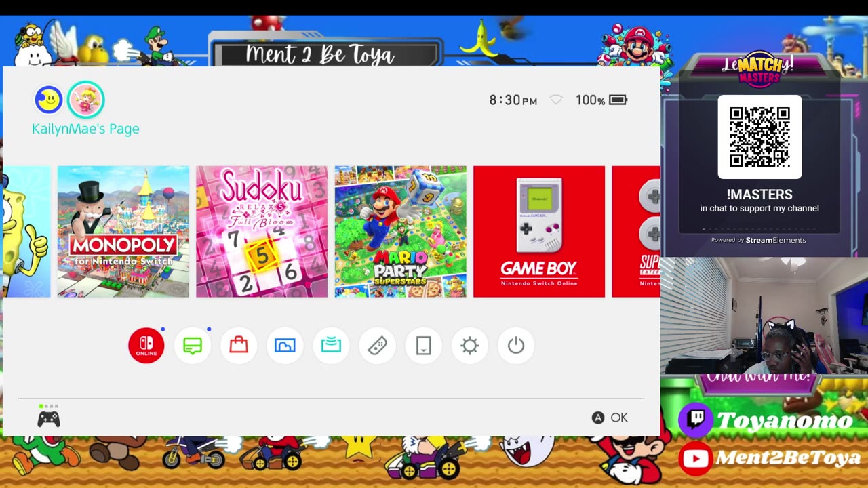Click the YouTube logo icon

(x=696, y=459)
